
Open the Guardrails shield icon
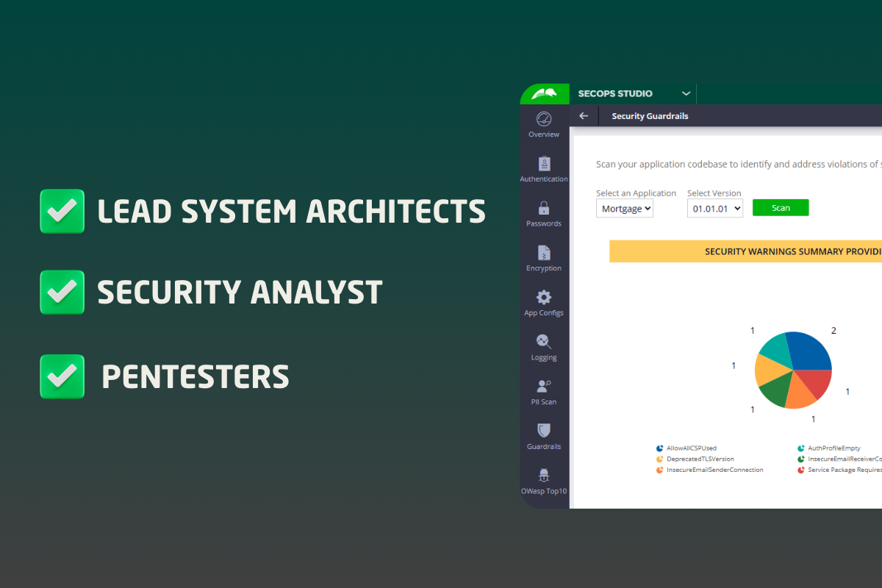[x=544, y=431]
